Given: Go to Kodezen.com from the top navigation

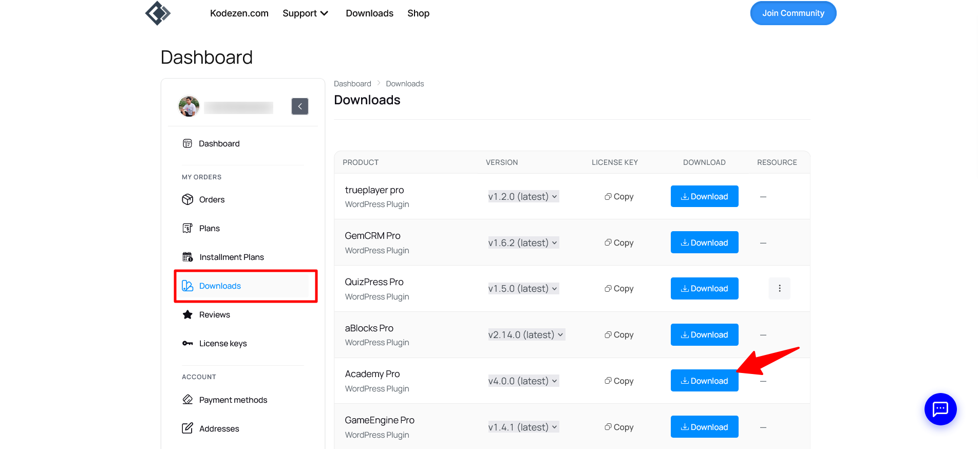Looking at the screenshot, I should coord(239,13).
